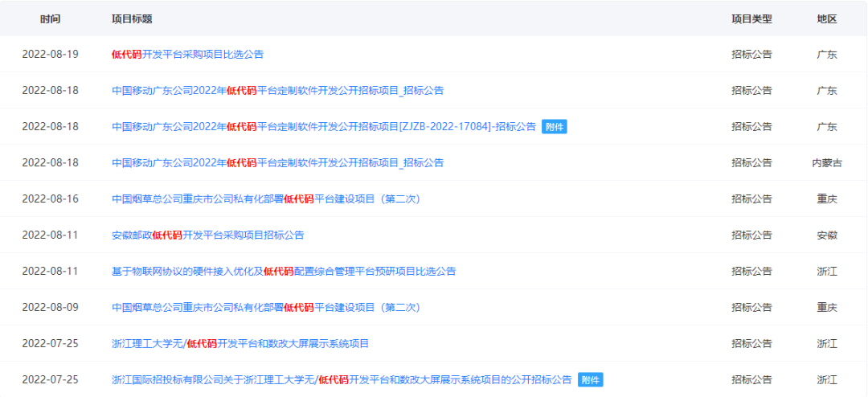Click 重庆 region in 2022-08-16 row
868x397 pixels.
coord(826,198)
